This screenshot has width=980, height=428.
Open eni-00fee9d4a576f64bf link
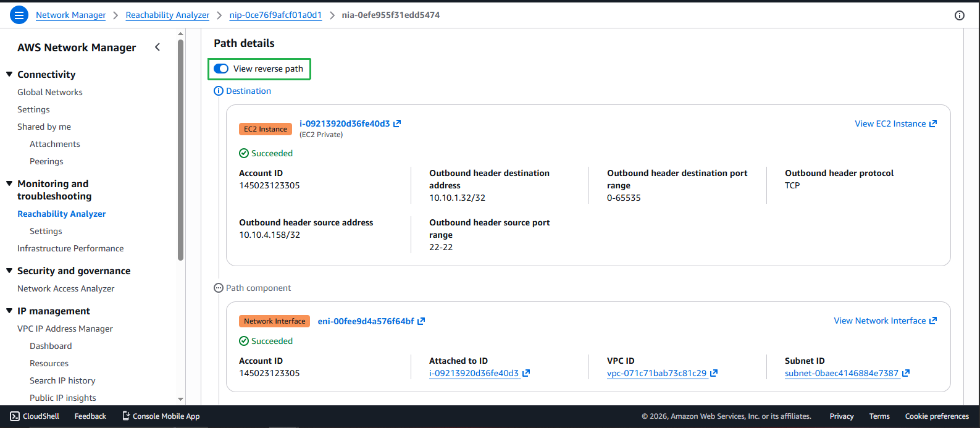[366, 321]
